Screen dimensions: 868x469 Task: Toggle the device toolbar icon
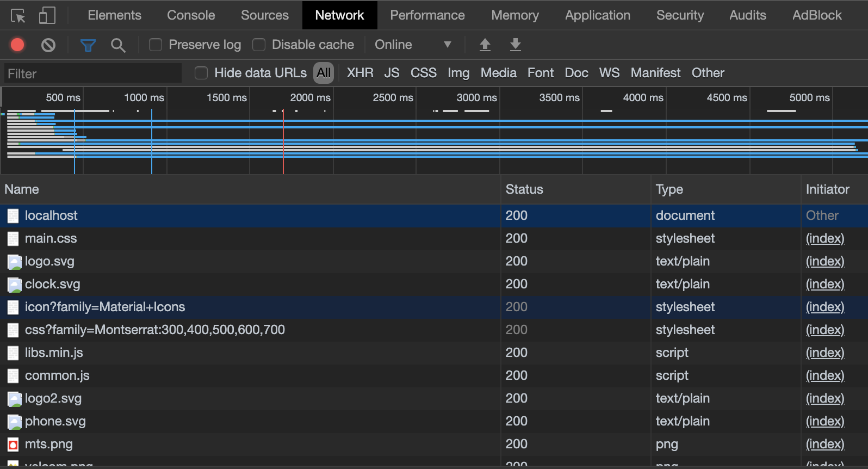(x=47, y=15)
